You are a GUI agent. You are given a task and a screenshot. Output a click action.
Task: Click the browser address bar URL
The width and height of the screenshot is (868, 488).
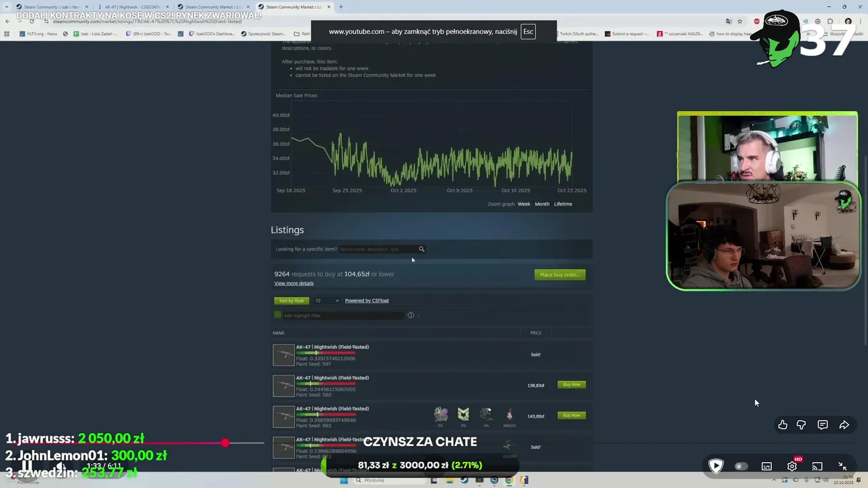pos(147,21)
